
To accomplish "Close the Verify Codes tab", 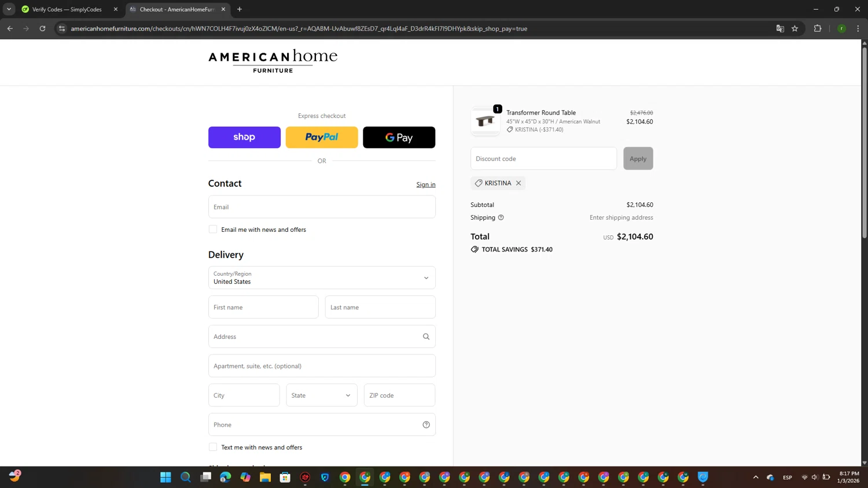I will (x=115, y=9).
